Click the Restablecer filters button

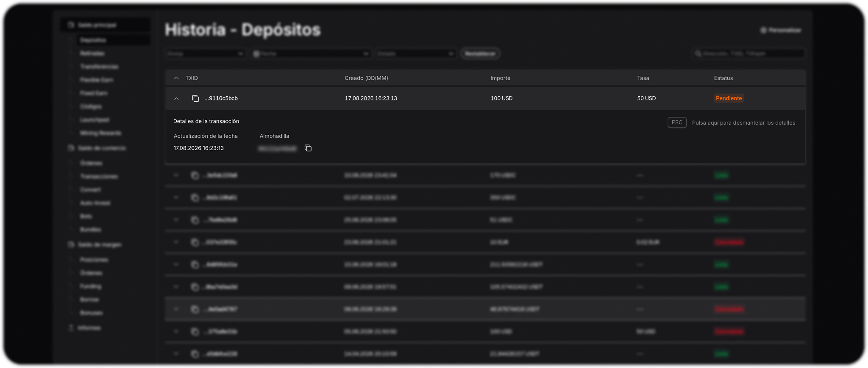point(480,53)
